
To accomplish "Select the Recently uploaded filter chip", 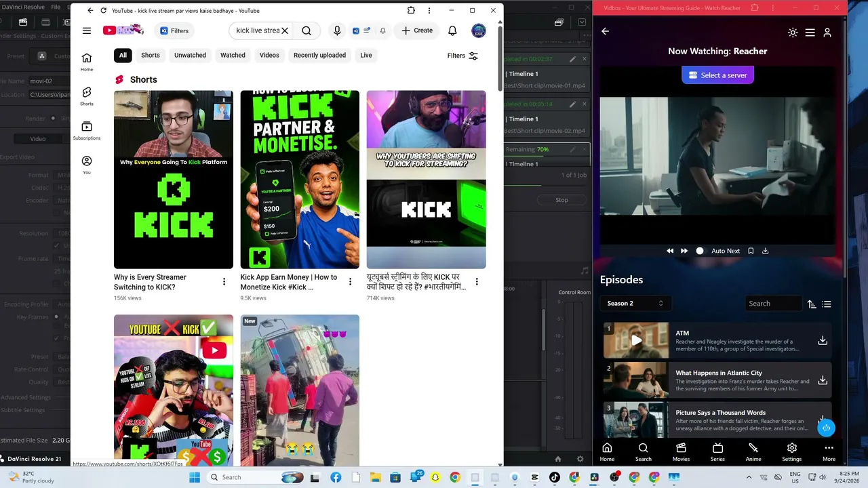I will (x=319, y=55).
